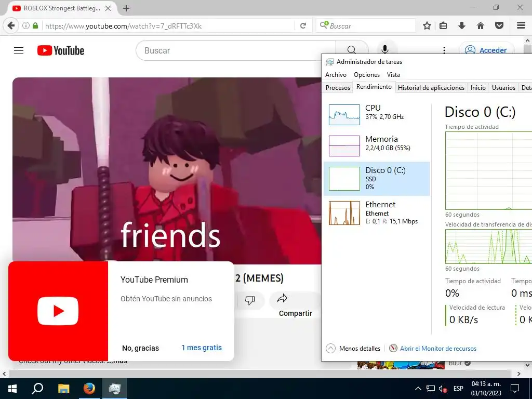Click the ESP language indicator

click(458, 389)
